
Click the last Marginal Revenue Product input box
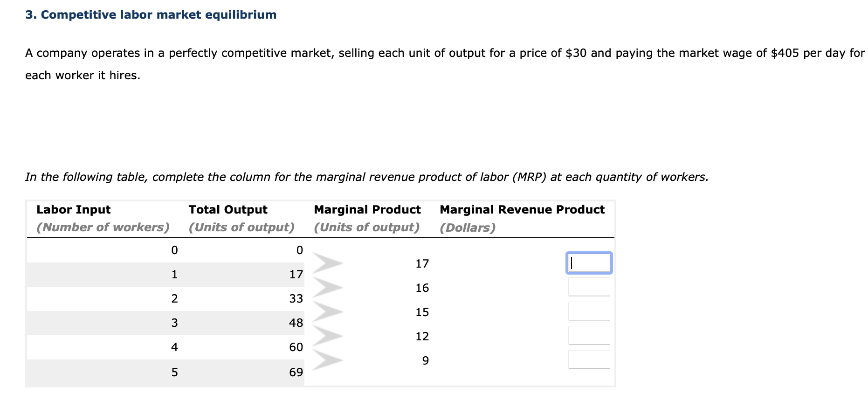(589, 359)
